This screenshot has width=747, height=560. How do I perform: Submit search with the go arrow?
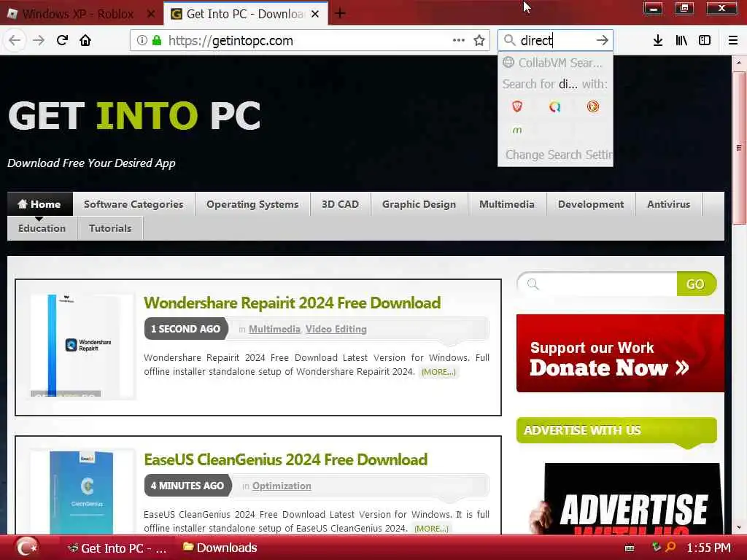(x=602, y=41)
